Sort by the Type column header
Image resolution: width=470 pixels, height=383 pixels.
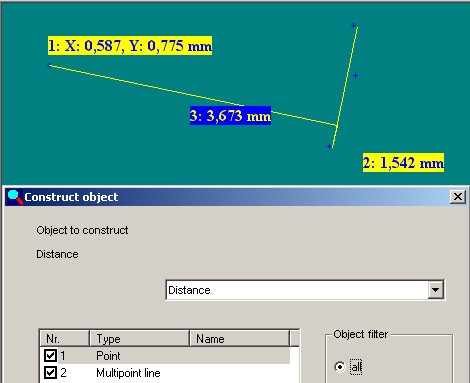140,339
